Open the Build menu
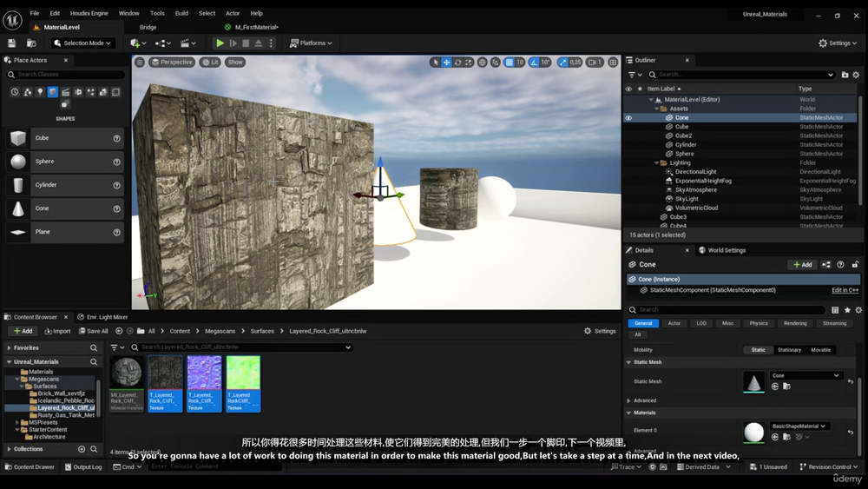Viewport: 868px width, 489px height. (x=181, y=13)
